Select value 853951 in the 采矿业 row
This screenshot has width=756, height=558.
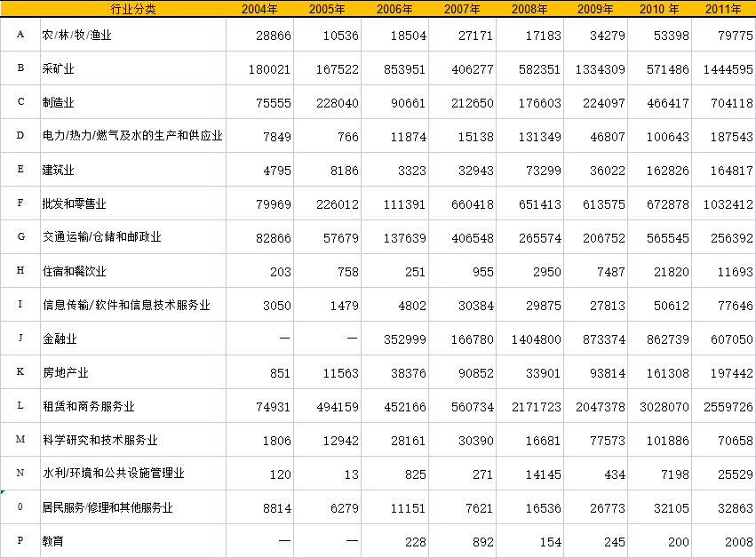click(x=394, y=68)
